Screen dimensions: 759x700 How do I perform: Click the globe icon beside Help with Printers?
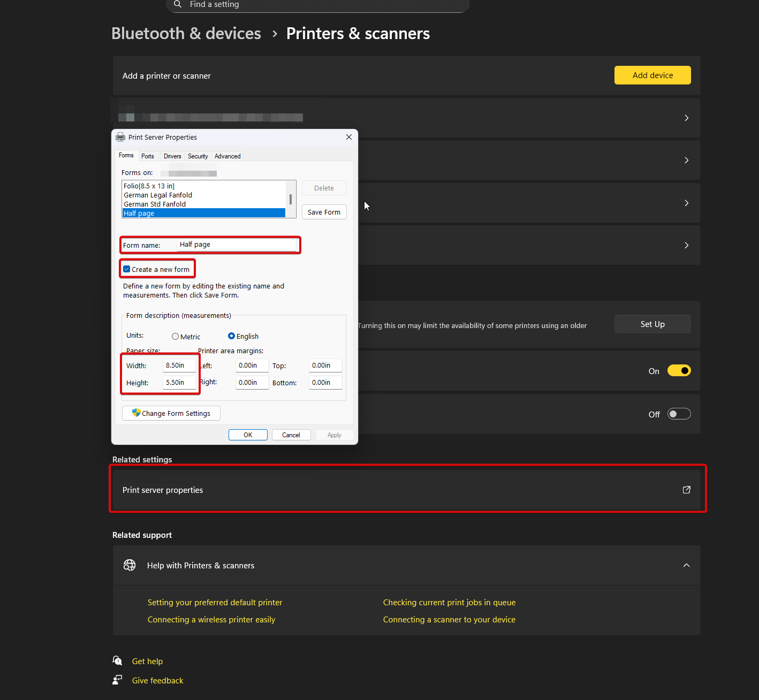pos(130,565)
